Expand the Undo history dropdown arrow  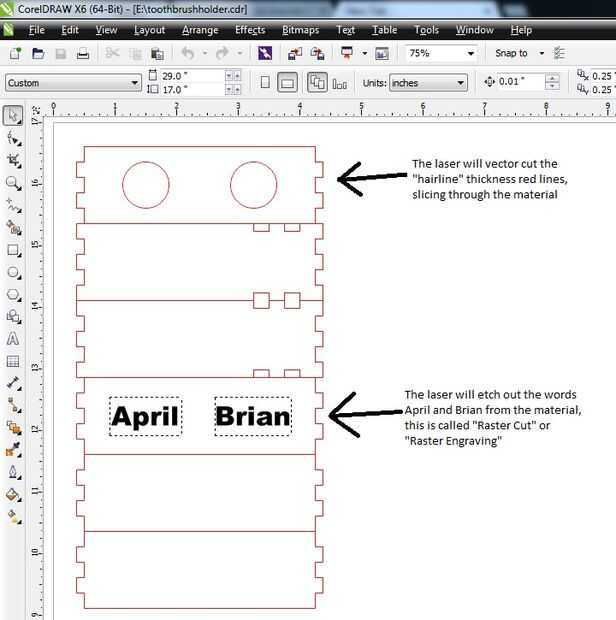coord(205,53)
